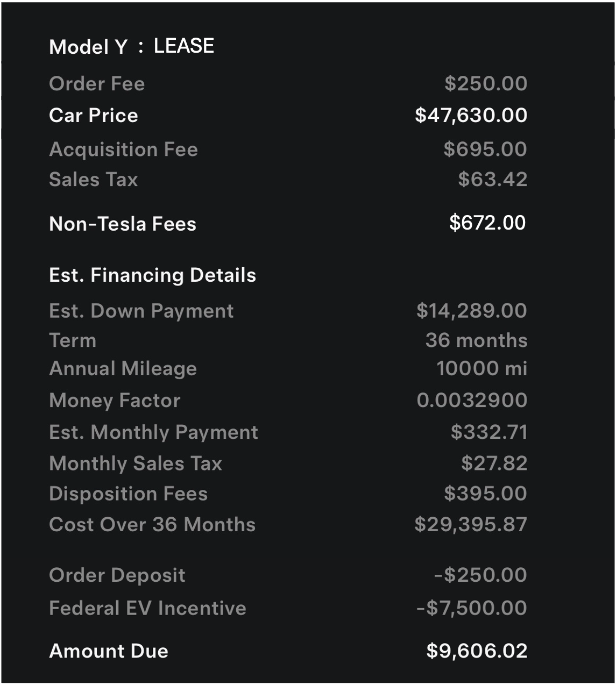Image resolution: width=616 pixels, height=685 pixels.
Task: Click the $250.00 order fee amount
Action: 486,83
